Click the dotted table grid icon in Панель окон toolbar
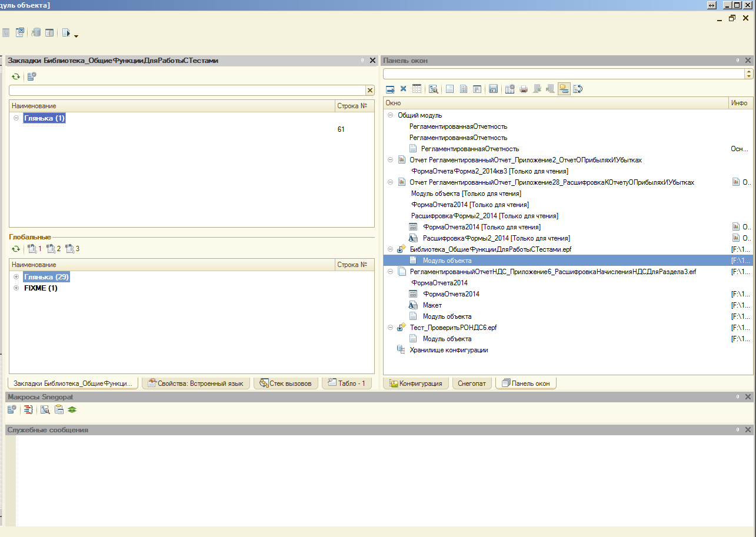The image size is (756, 537). pyautogui.click(x=417, y=89)
